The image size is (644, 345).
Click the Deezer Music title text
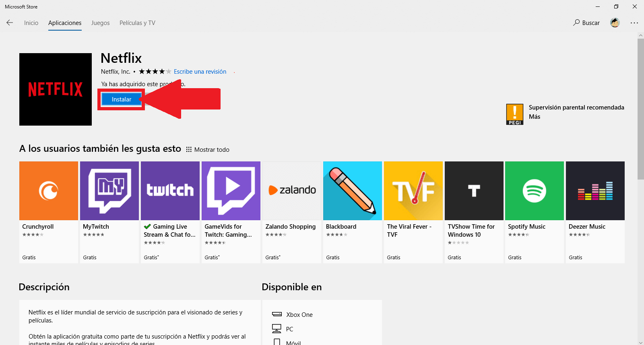(x=587, y=227)
